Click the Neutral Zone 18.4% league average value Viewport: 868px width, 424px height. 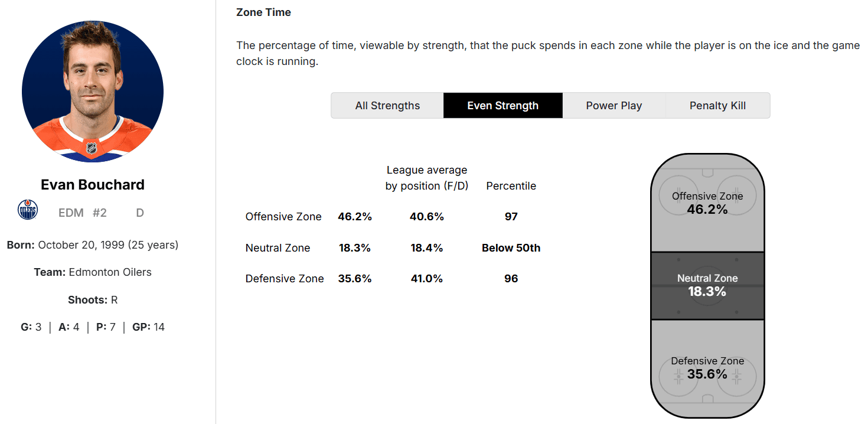[427, 248]
